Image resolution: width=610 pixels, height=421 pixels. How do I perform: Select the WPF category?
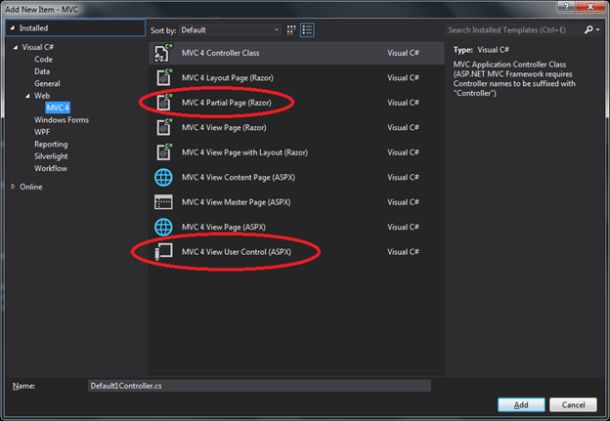[42, 132]
